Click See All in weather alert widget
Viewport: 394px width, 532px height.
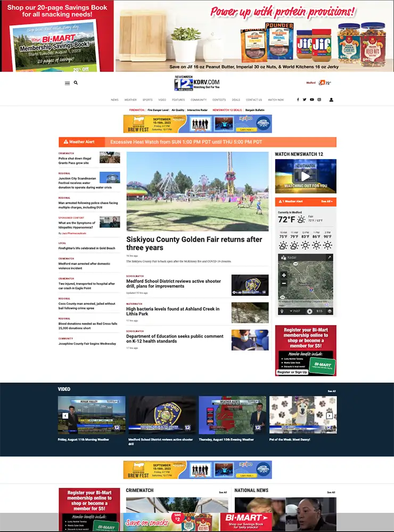point(326,202)
